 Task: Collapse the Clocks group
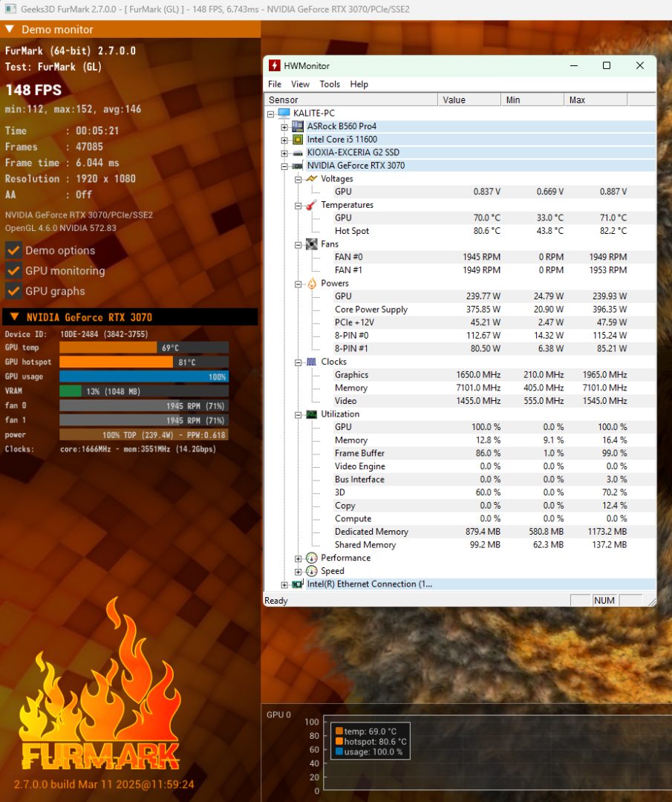click(x=299, y=362)
